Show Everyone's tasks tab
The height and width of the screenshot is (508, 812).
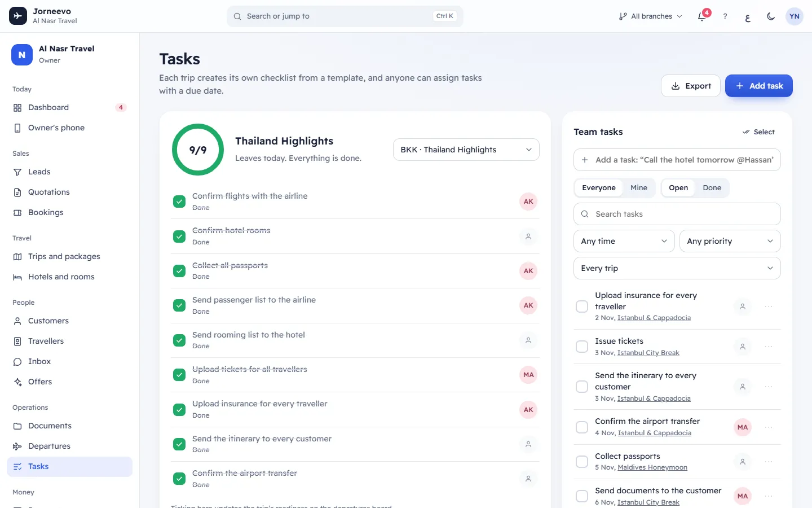tap(599, 188)
